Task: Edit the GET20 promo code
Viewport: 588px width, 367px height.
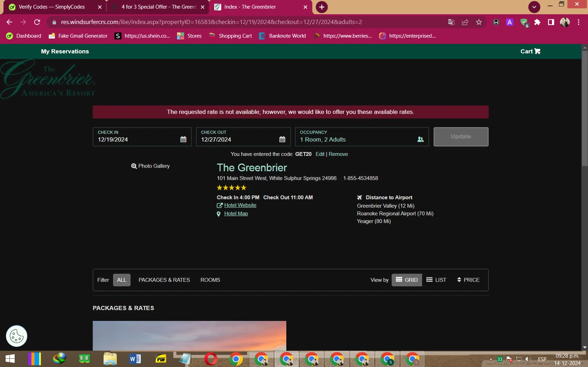Action: 320,154
